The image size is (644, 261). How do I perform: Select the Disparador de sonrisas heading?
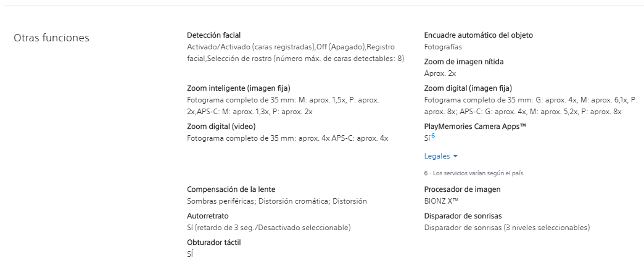[x=463, y=216]
